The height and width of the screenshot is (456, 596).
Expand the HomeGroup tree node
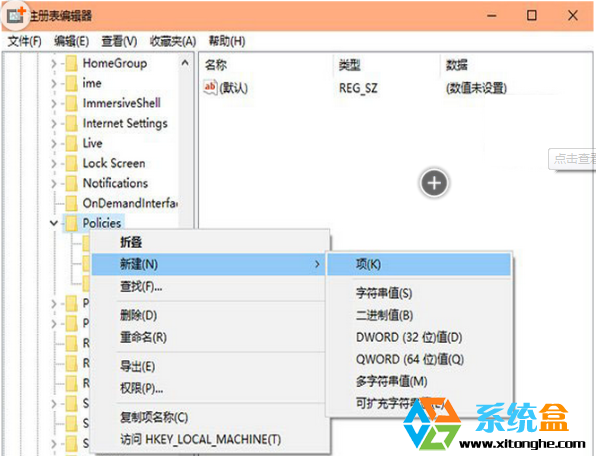click(x=54, y=63)
